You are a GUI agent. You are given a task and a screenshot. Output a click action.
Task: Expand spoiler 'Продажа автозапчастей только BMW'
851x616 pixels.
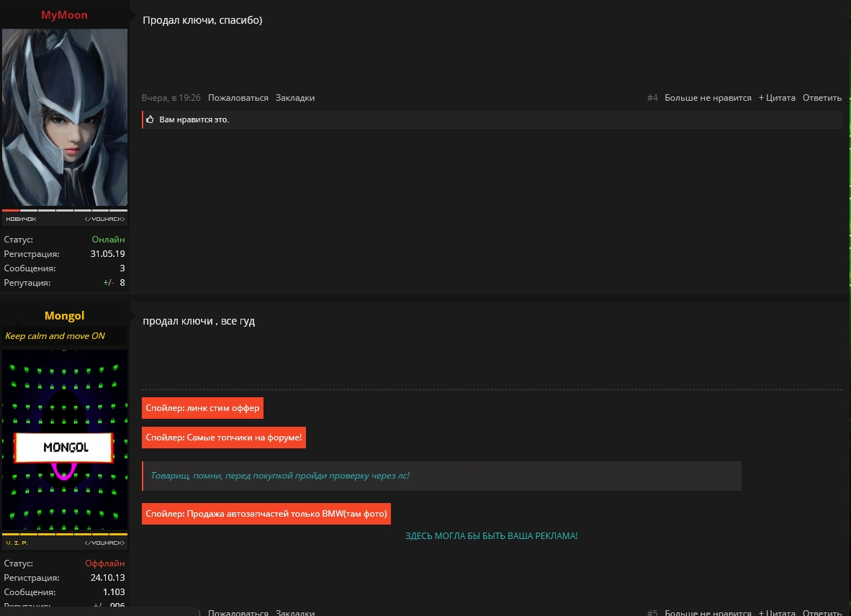[x=266, y=514]
